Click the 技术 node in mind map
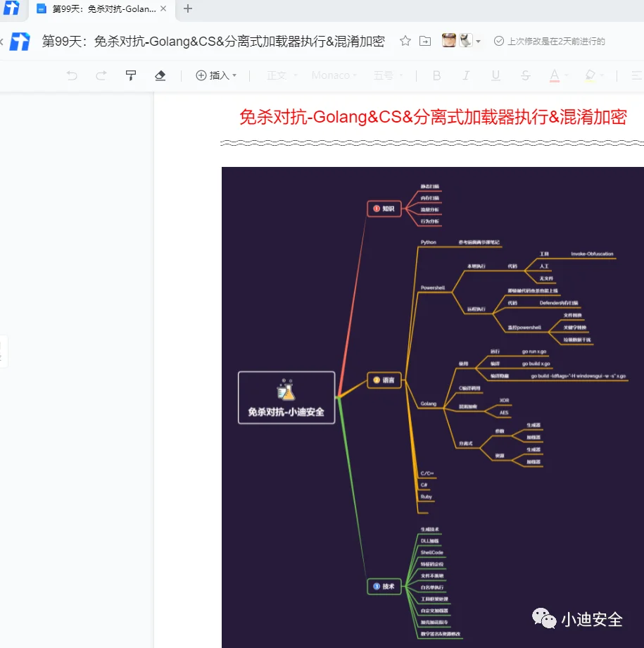This screenshot has width=644, height=648. (x=384, y=587)
